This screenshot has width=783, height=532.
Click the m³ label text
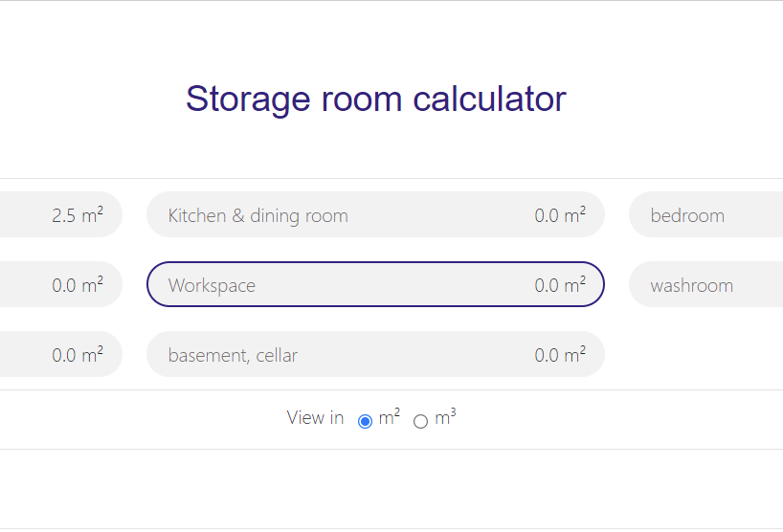coord(445,417)
